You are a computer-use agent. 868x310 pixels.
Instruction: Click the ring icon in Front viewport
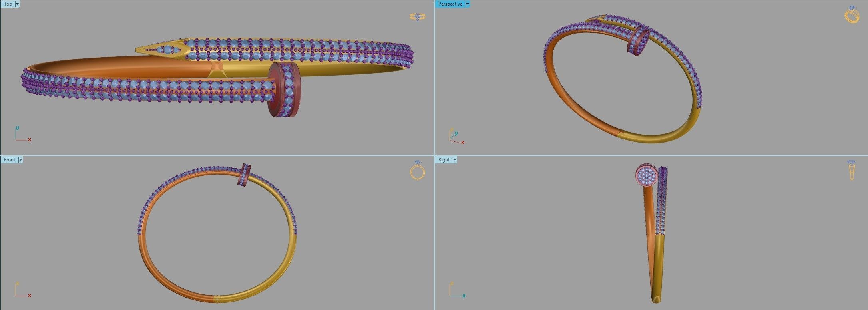coord(418,170)
